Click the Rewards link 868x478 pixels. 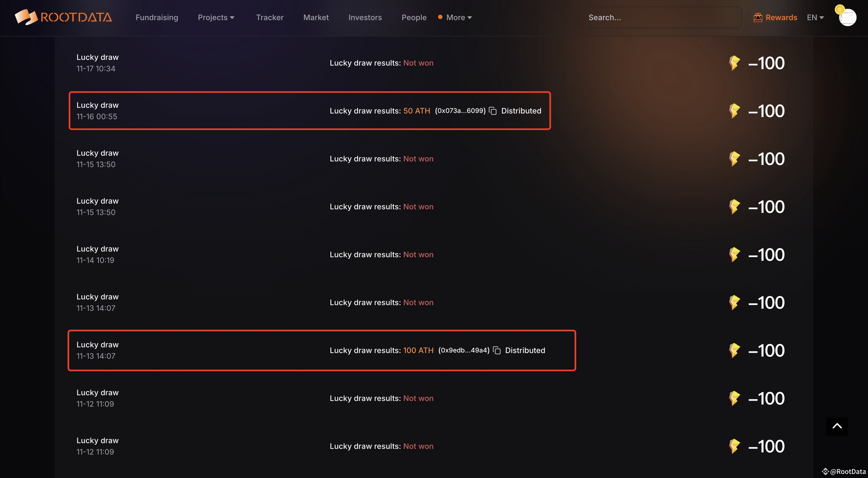point(781,17)
